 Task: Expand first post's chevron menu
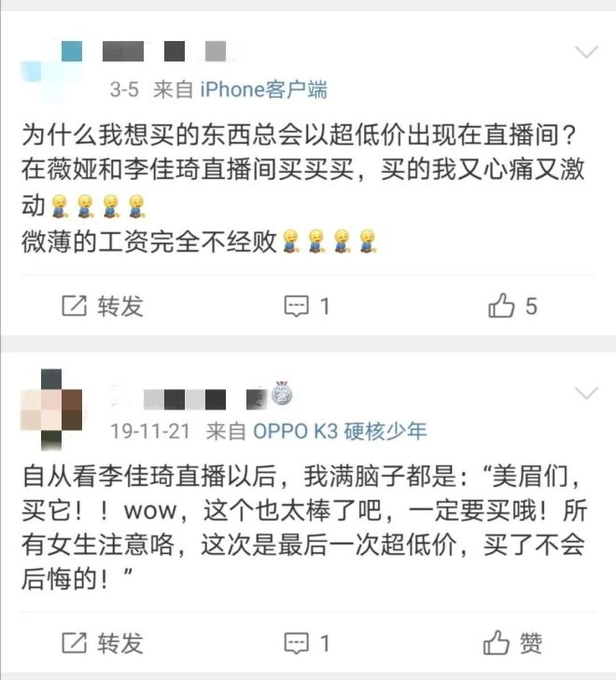[x=586, y=52]
